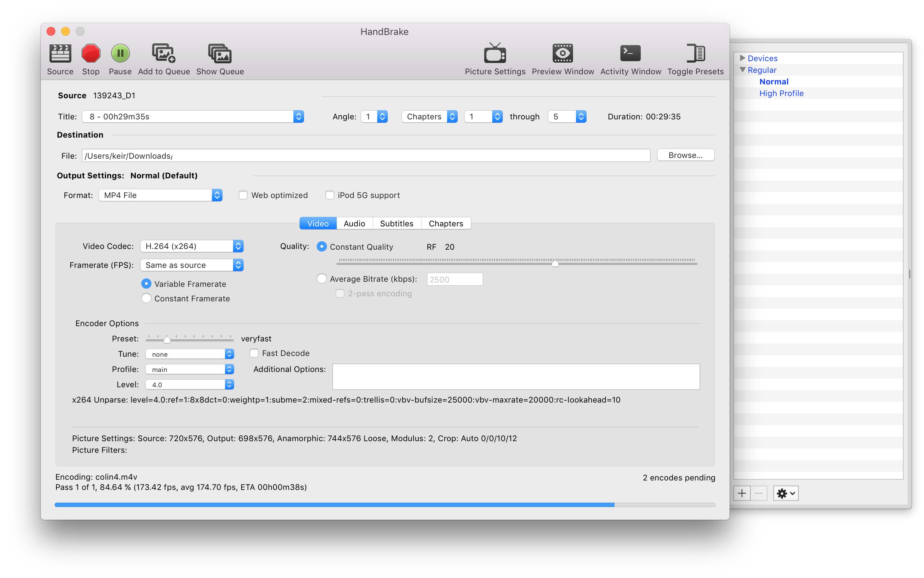Switch to the Subtitles tab

[x=397, y=223]
